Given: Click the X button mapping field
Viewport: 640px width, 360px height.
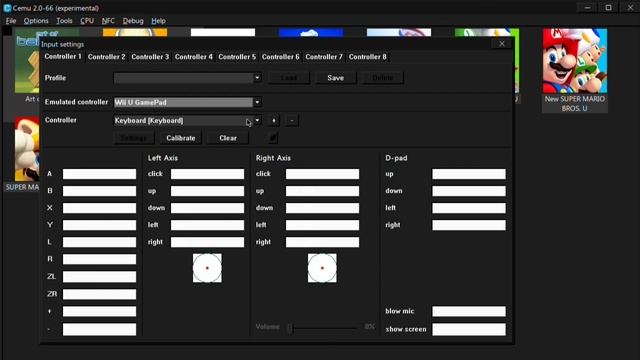Looking at the screenshot, I should point(99,208).
